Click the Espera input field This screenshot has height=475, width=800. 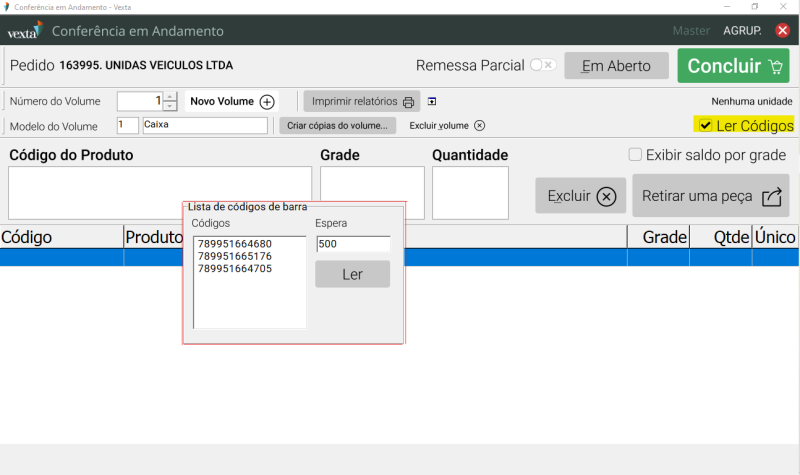pyautogui.click(x=352, y=244)
